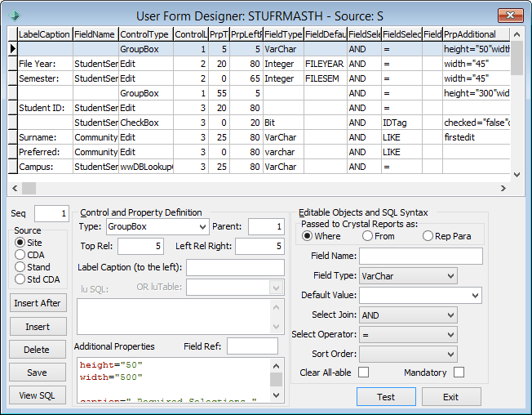This screenshot has width=532, height=415.
Task: Click the FieldType column header
Action: [283, 34]
